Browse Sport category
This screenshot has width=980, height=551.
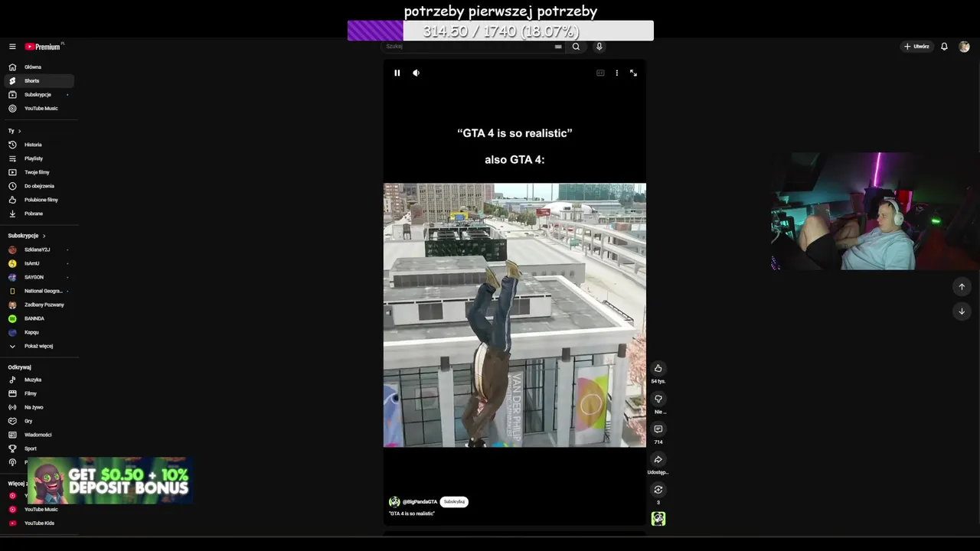coord(39,448)
